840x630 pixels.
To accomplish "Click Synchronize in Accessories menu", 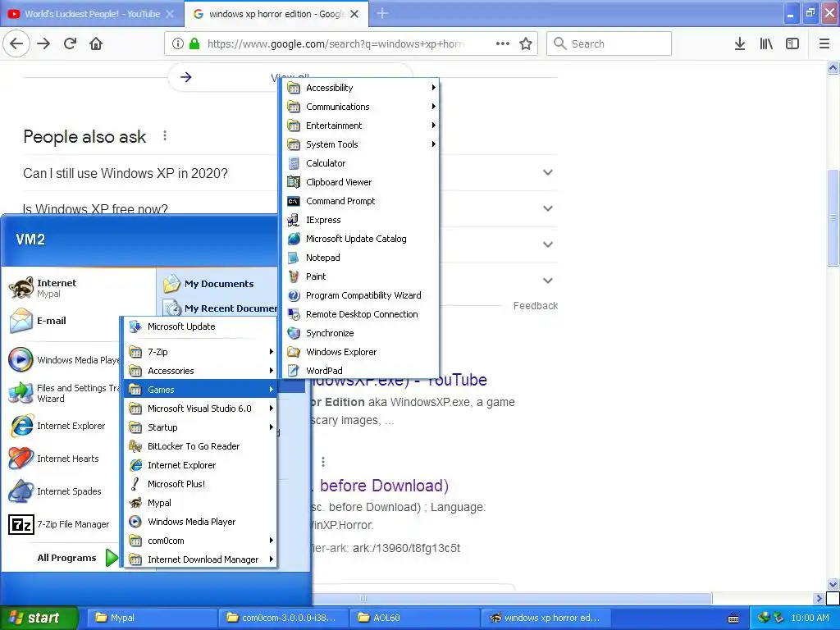I will point(360,333).
